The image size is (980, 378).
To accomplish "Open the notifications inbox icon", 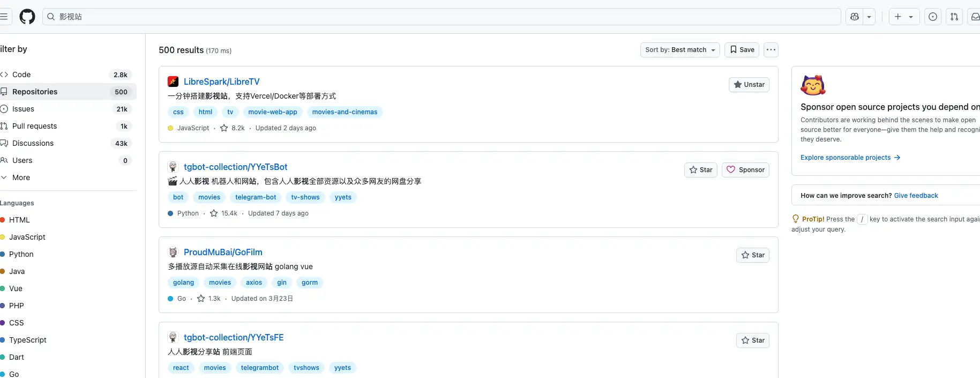I will [x=975, y=17].
